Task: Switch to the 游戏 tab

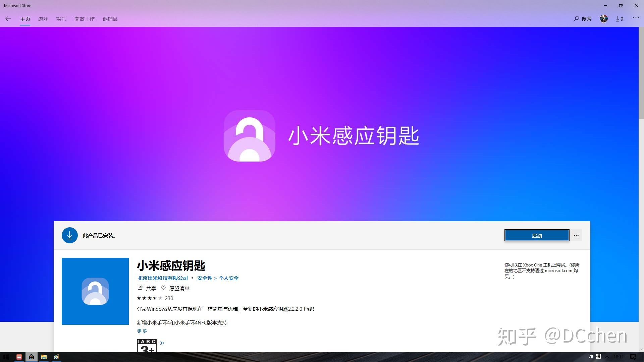Action: [43, 19]
